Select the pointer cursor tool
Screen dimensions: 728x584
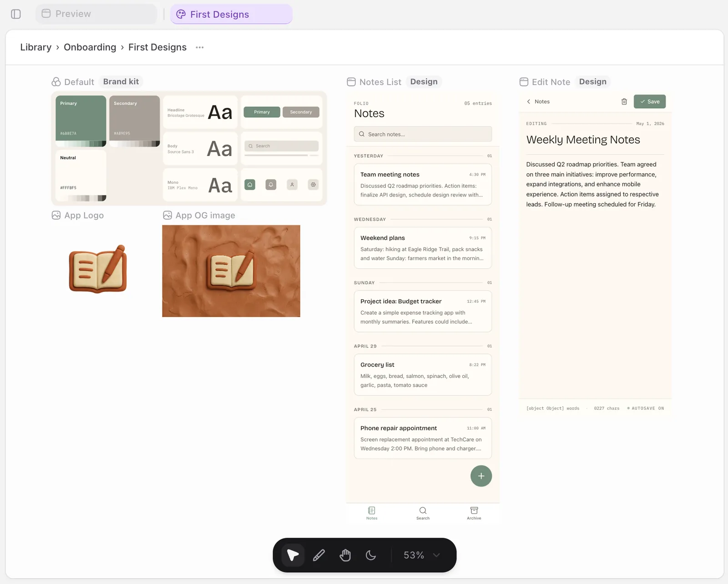(x=293, y=555)
